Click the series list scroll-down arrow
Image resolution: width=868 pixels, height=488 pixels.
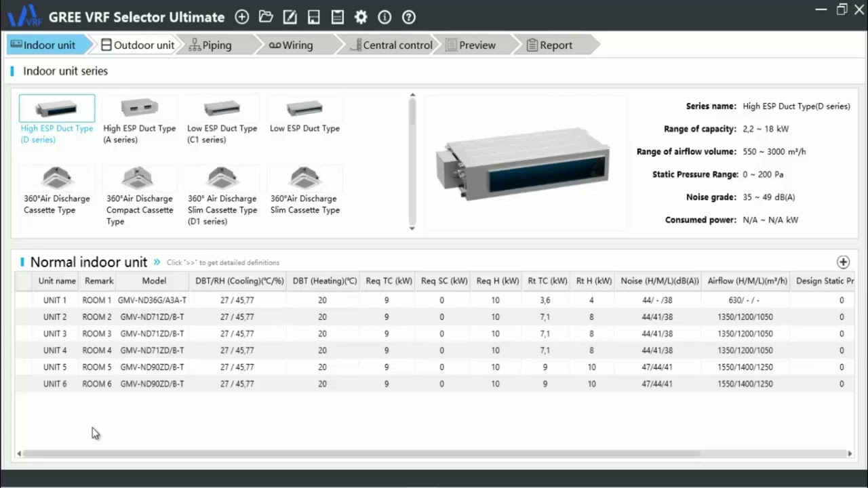[x=412, y=228]
